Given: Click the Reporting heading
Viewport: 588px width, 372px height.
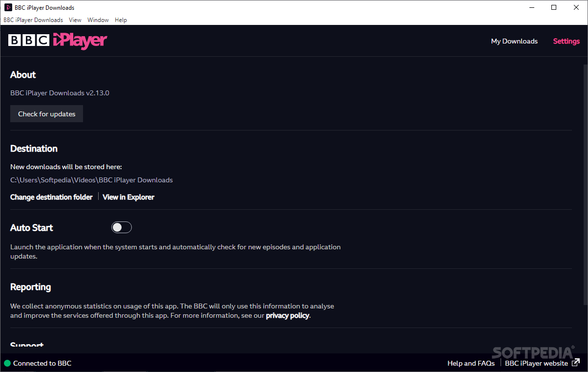Looking at the screenshot, I should 31,287.
